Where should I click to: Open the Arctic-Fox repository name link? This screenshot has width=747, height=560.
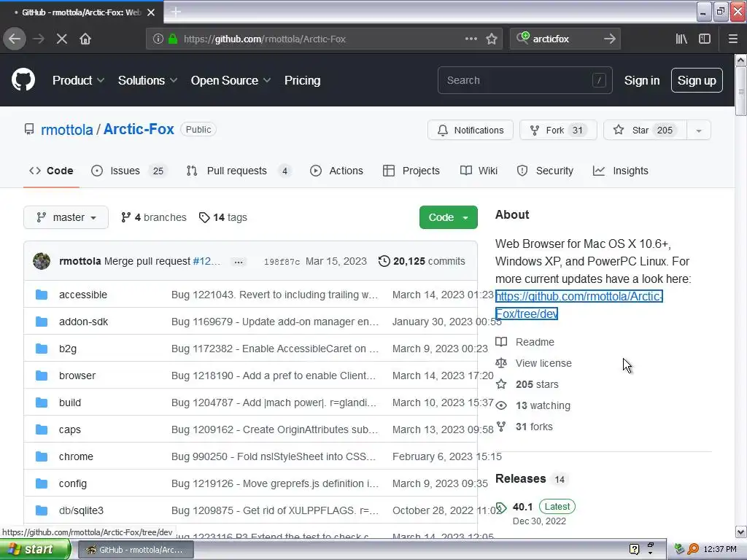tap(139, 129)
